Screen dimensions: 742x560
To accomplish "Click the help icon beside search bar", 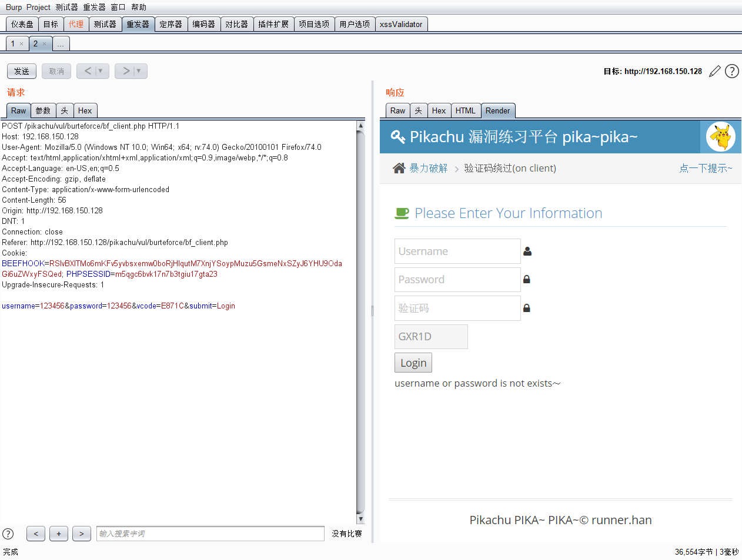I will coord(8,534).
